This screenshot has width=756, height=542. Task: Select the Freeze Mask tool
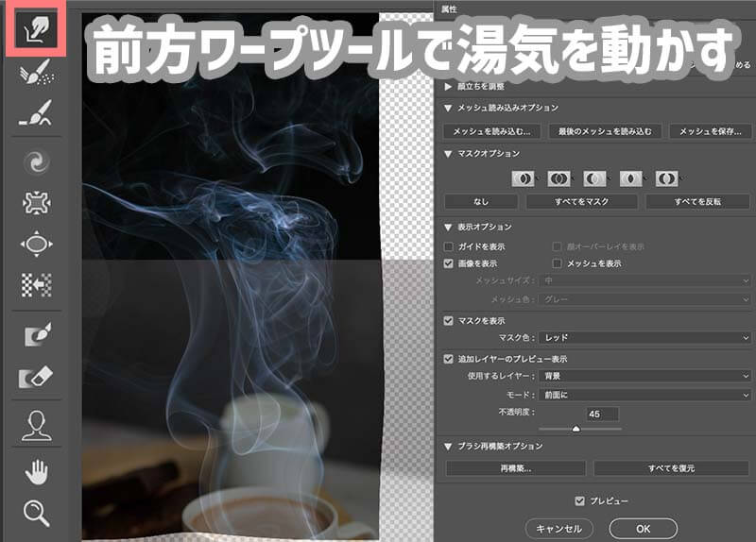point(37,334)
